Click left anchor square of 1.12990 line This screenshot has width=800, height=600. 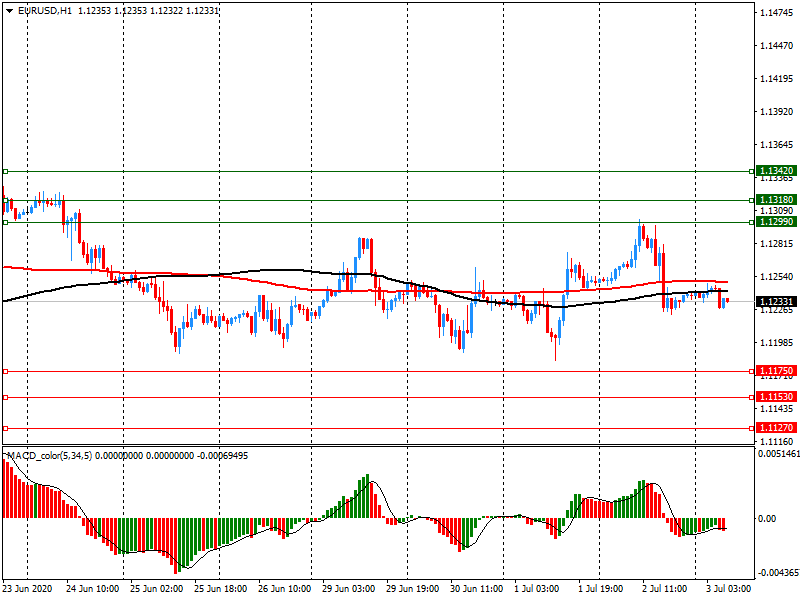point(5,222)
